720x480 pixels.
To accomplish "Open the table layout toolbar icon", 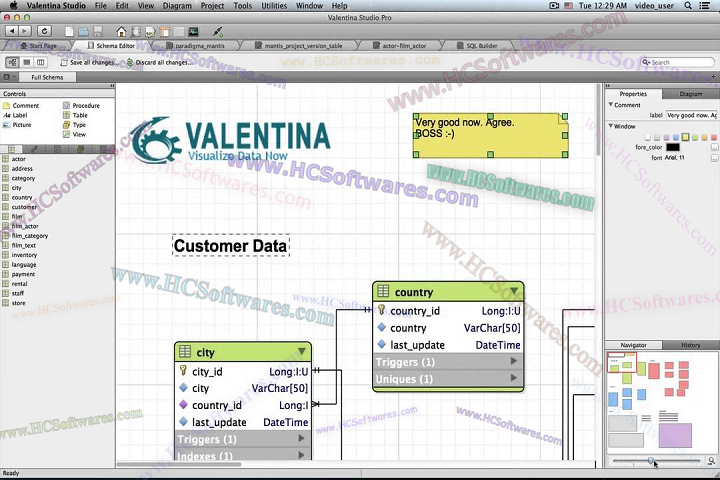I will 165,31.
